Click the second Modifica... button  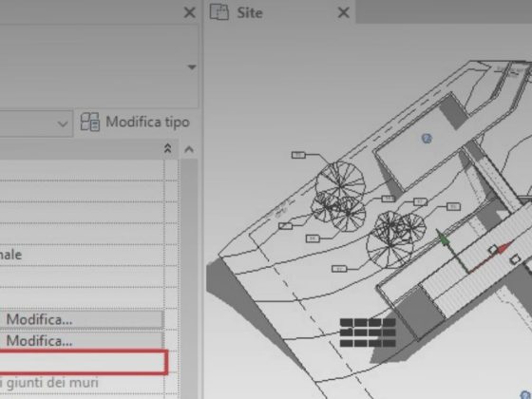82,341
